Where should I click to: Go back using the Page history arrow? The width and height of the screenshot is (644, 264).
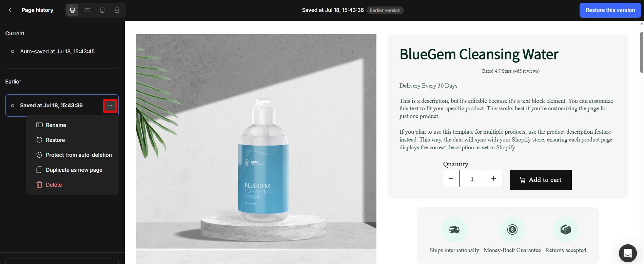10,10
